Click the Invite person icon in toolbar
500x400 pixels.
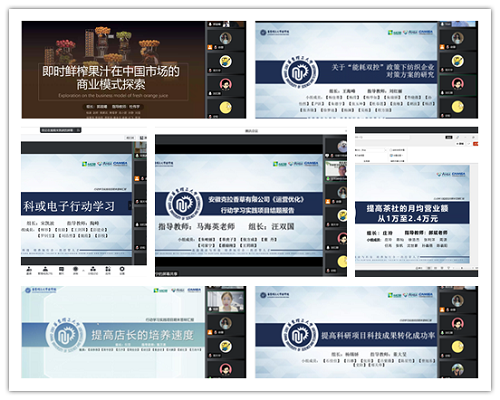click(x=29, y=270)
